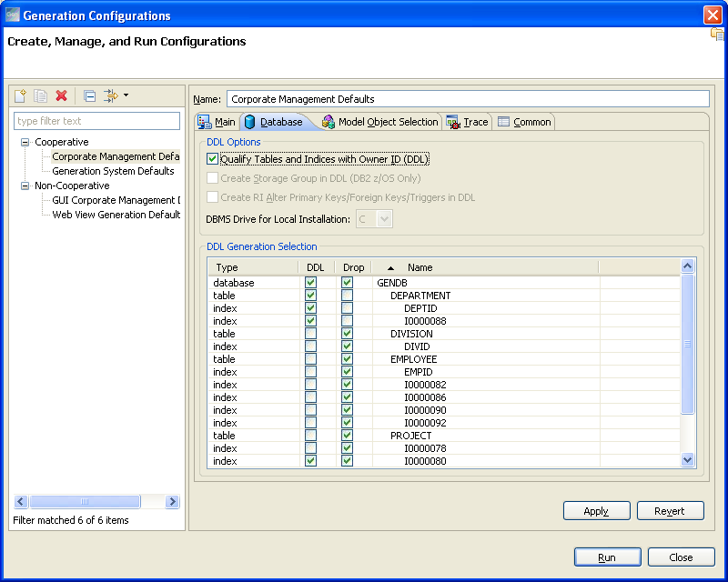
Task: Click the Apply button
Action: pos(596,510)
